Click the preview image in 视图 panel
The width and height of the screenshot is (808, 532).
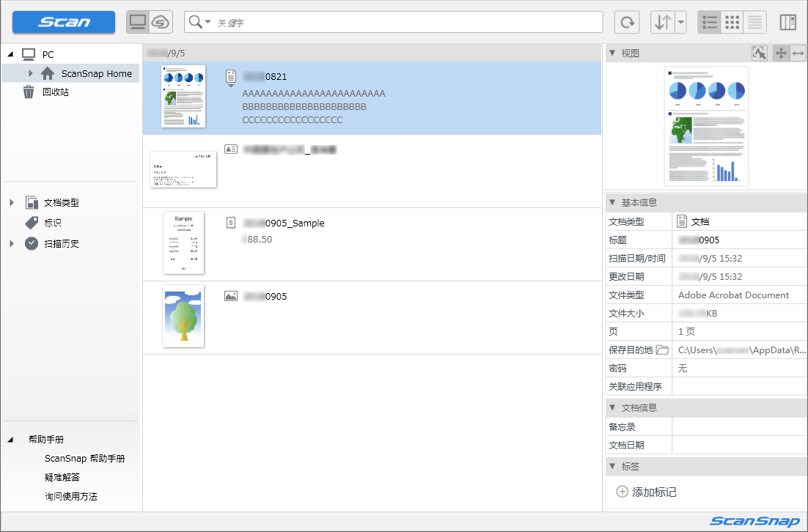coord(707,126)
